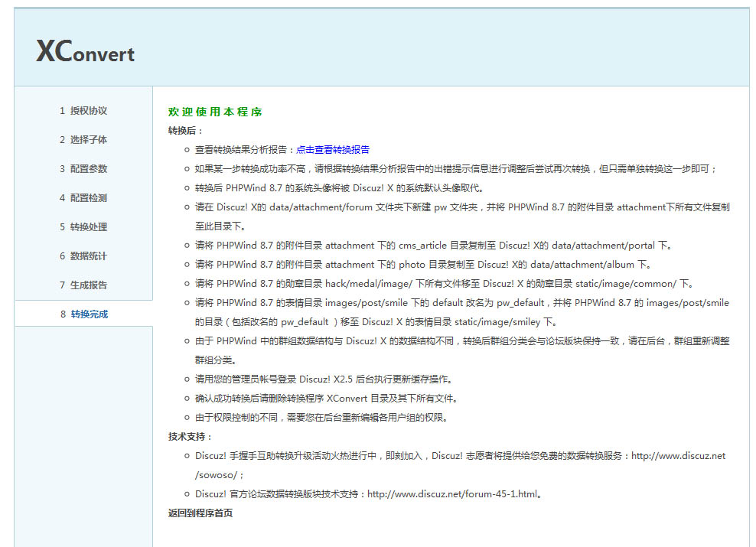Click the 欢迎使用本程序 green heading
Screen dimensions: 756x547
(x=215, y=112)
